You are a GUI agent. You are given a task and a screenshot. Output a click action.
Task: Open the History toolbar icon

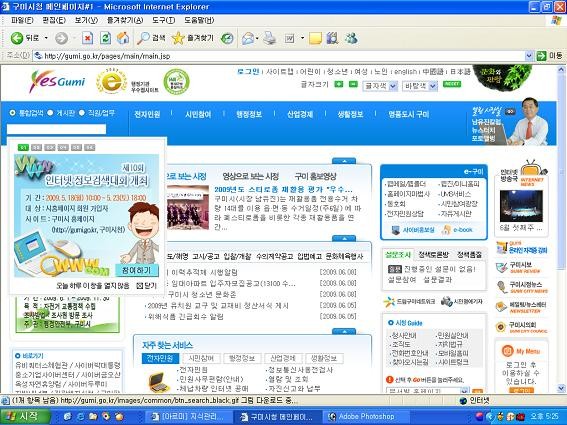227,38
